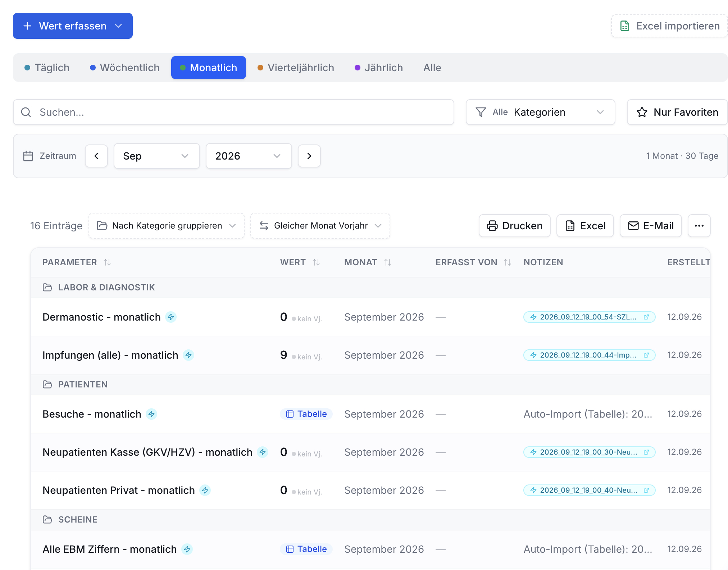The height and width of the screenshot is (570, 728).
Task: Open the Wert erfassen dropdown button
Action: coord(73,26)
